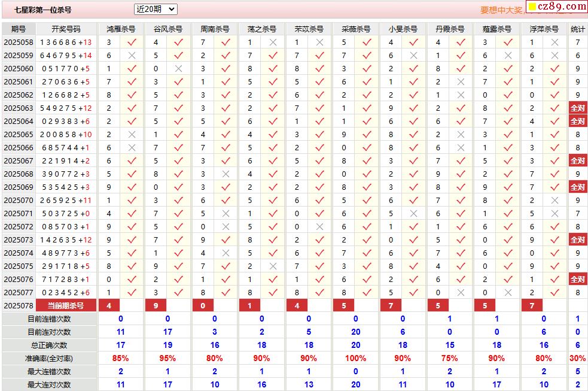Select the 75% accuracy value under 丹霞杀号
This screenshot has height=391, width=588.
[450, 358]
